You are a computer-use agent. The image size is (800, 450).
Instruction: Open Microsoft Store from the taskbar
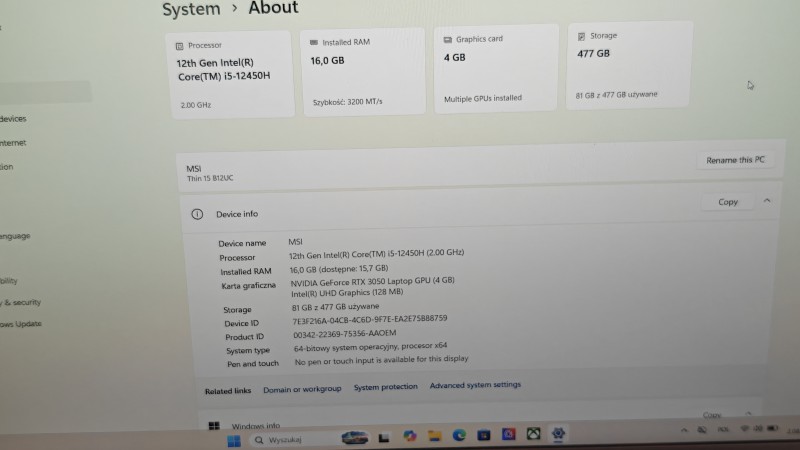point(484,435)
